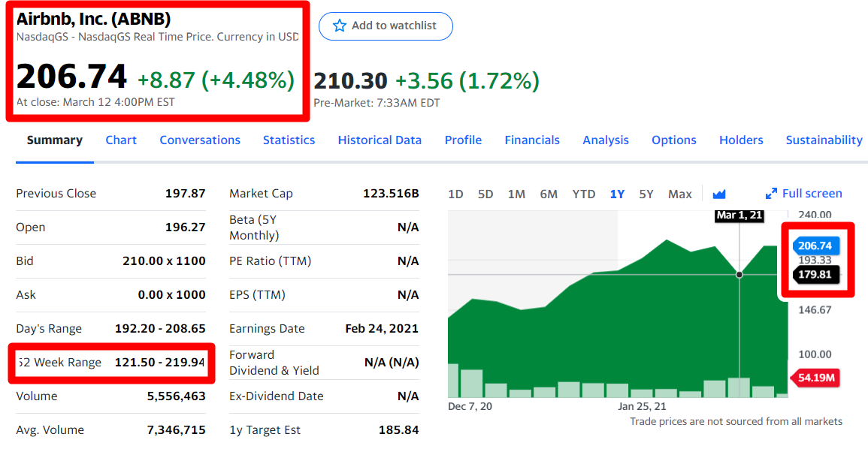Open the Sustainability tab
Screen dimensions: 868x455
[824, 140]
